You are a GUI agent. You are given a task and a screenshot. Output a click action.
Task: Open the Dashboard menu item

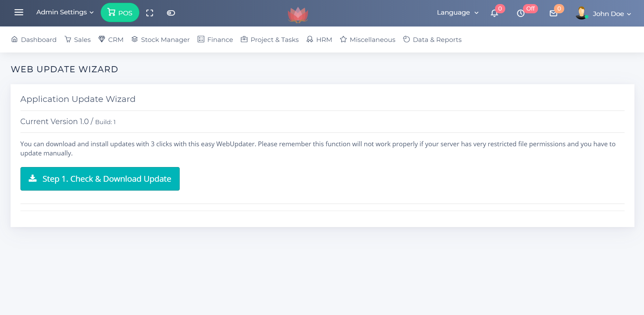coord(34,40)
